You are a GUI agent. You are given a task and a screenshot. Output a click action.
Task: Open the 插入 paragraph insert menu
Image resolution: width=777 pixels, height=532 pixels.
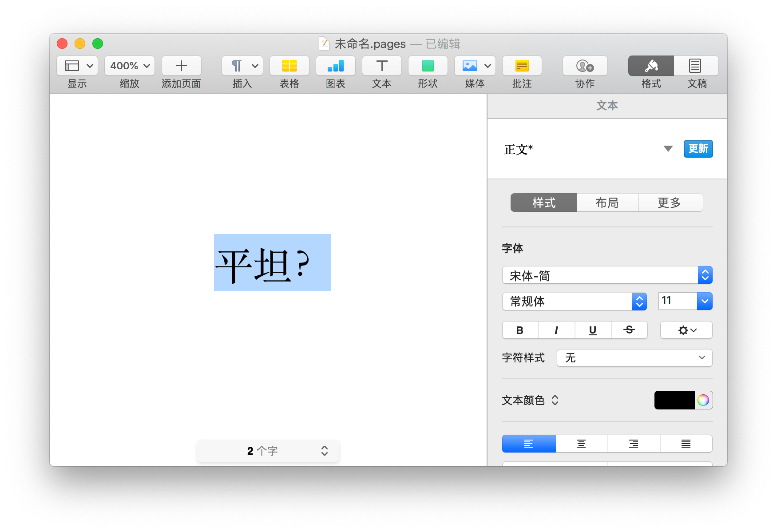click(242, 66)
